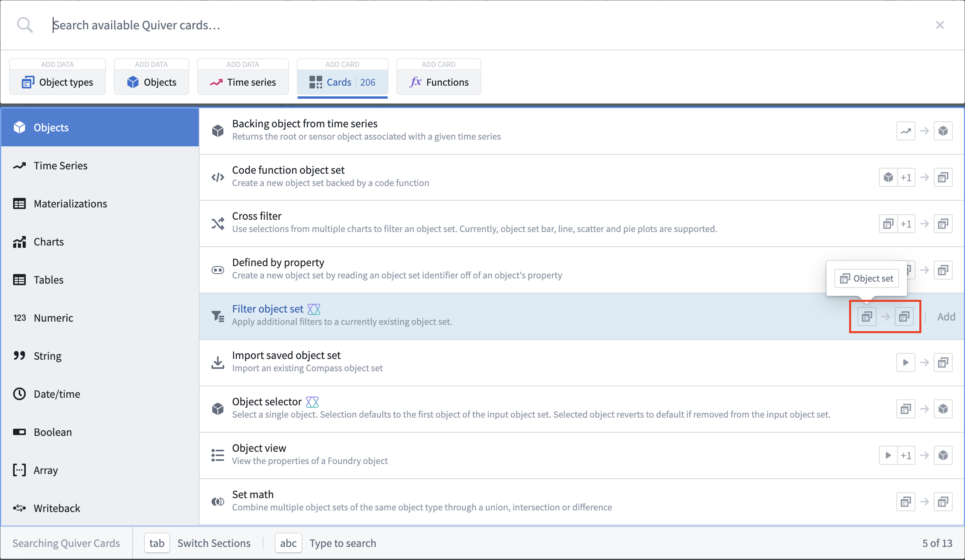This screenshot has width=965, height=560.
Task: Click the search magnifier icon
Action: [25, 25]
